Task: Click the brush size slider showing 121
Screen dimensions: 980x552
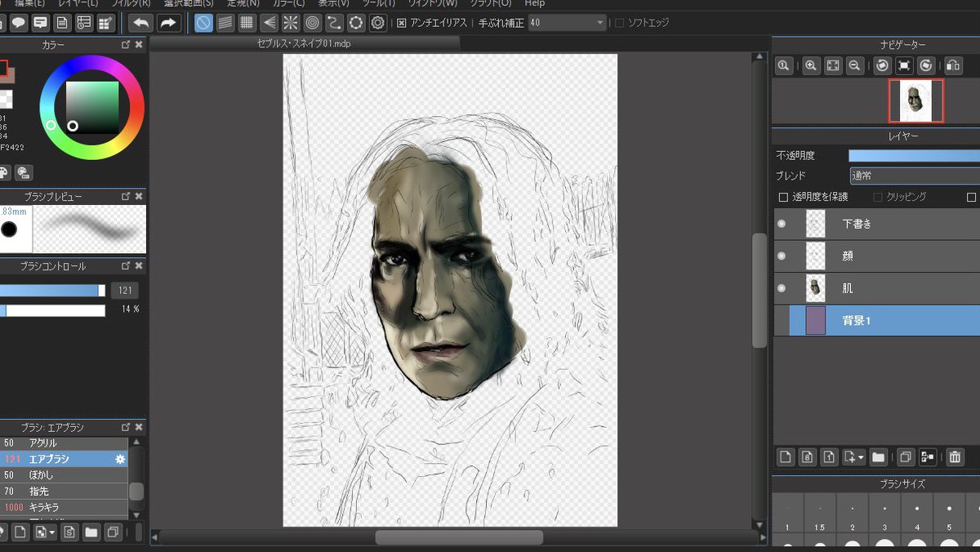Action: (52, 291)
